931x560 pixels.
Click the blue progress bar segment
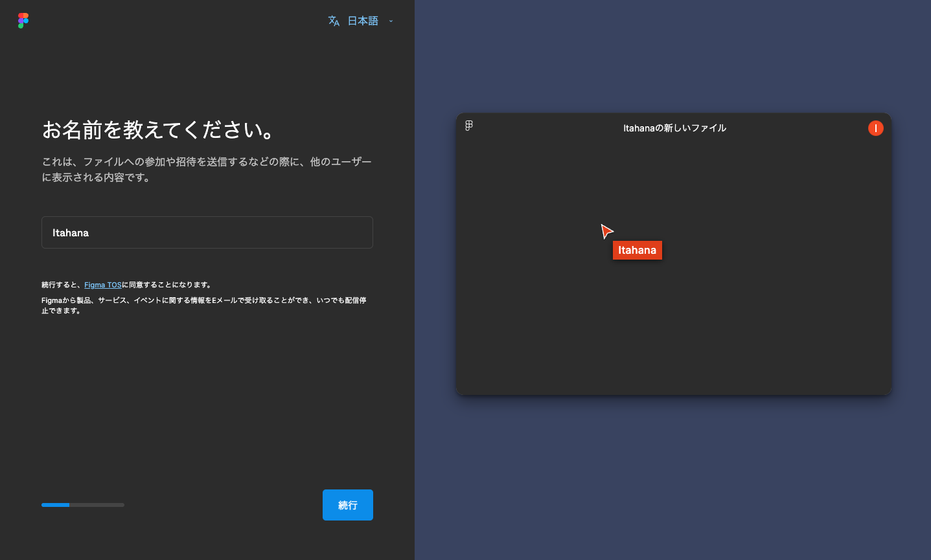click(55, 505)
